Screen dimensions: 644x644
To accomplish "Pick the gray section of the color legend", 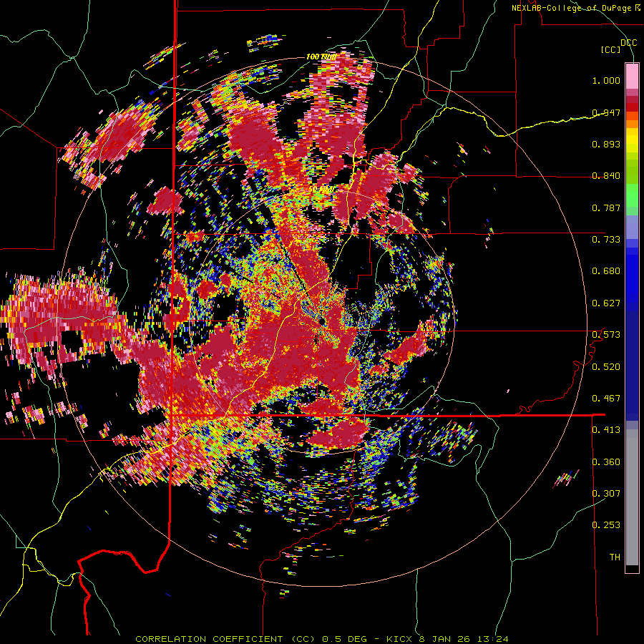I will [x=632, y=497].
